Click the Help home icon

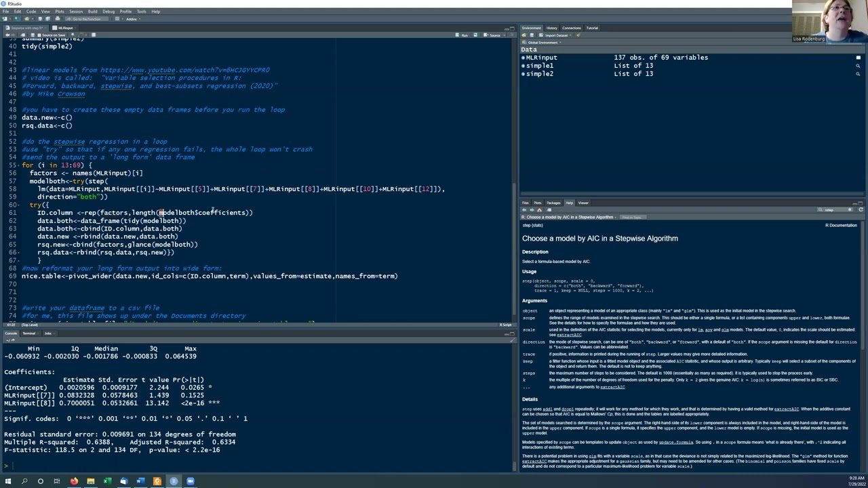click(x=539, y=210)
